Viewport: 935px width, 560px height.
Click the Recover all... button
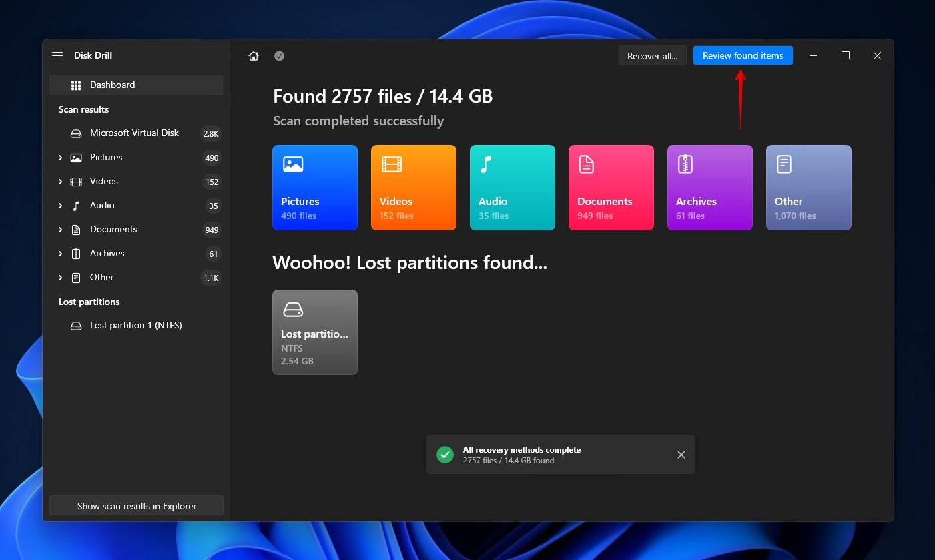pos(652,56)
